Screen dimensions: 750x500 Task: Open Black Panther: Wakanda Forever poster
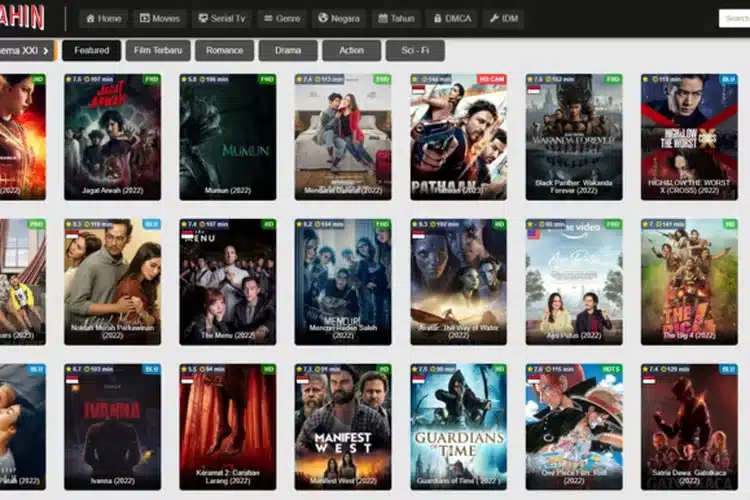click(x=574, y=137)
